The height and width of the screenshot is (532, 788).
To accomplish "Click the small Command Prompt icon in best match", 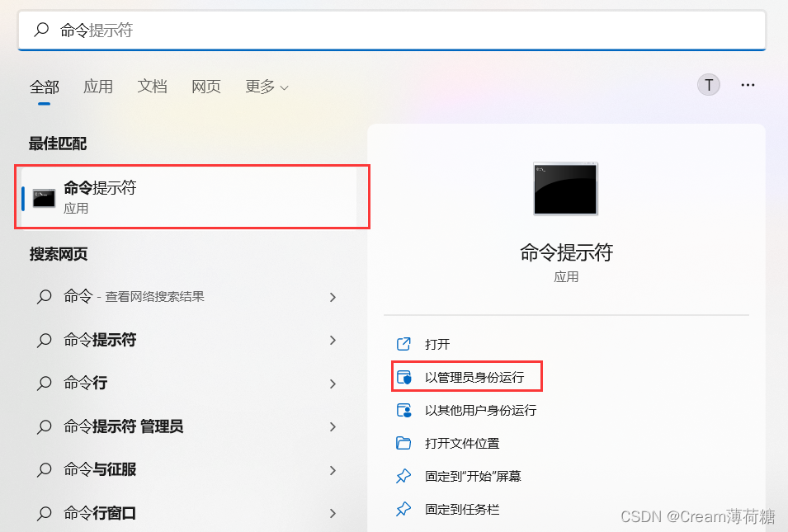I will (x=44, y=198).
